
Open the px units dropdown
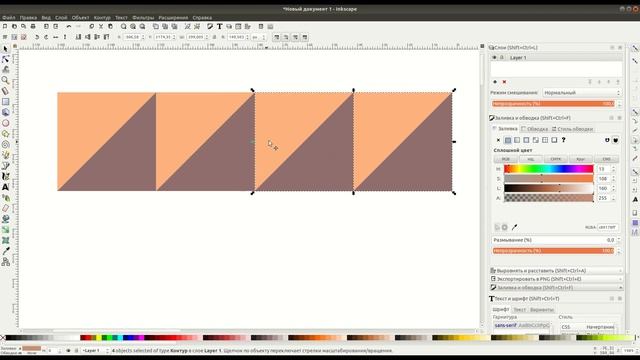click(258, 37)
